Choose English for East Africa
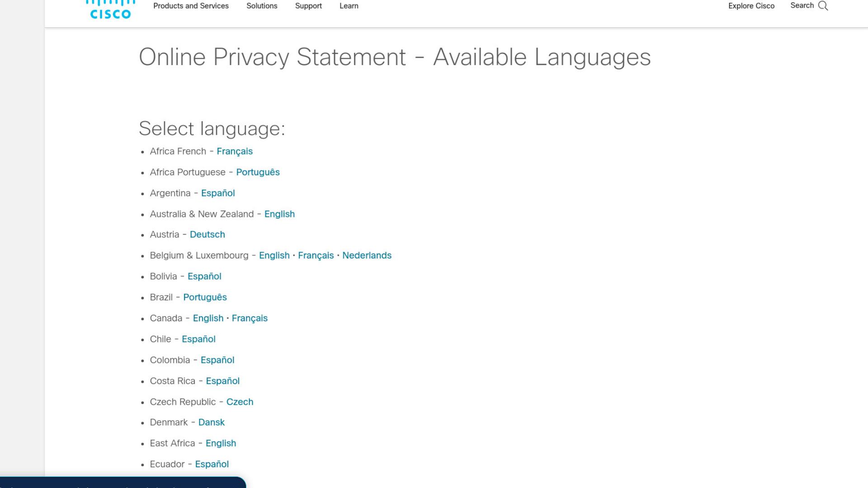Screen dimensions: 868x488 pyautogui.click(x=221, y=443)
